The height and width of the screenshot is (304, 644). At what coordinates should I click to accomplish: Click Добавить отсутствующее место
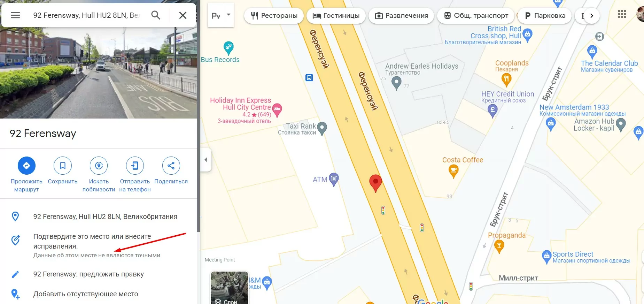pyautogui.click(x=86, y=294)
